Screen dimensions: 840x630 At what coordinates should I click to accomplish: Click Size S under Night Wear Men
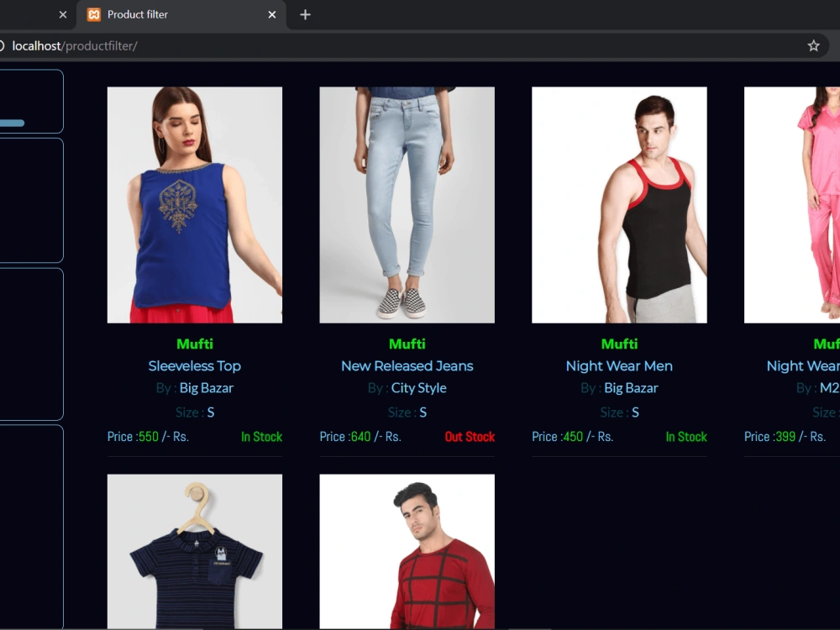pos(619,412)
